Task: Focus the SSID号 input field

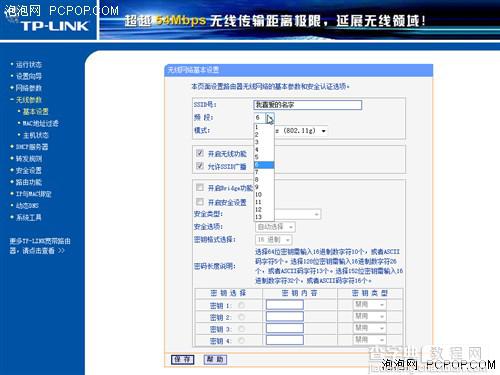Action: (x=307, y=105)
